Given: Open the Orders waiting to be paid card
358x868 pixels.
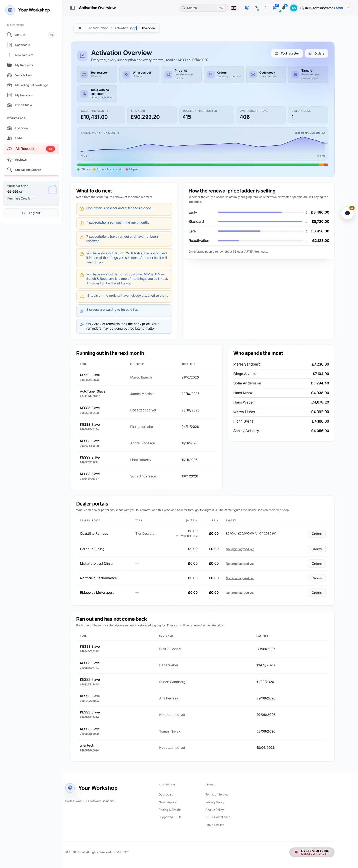Looking at the screenshot, I should 224,75.
